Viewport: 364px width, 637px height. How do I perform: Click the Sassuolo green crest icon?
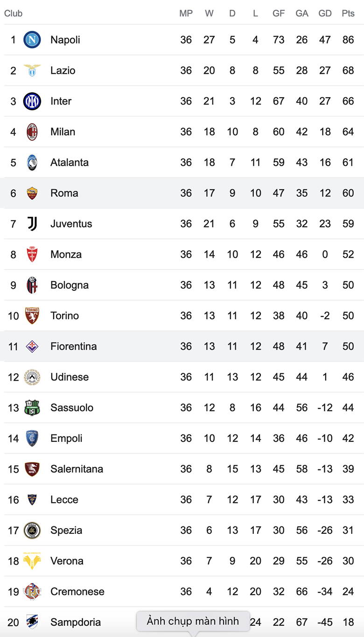point(32,408)
